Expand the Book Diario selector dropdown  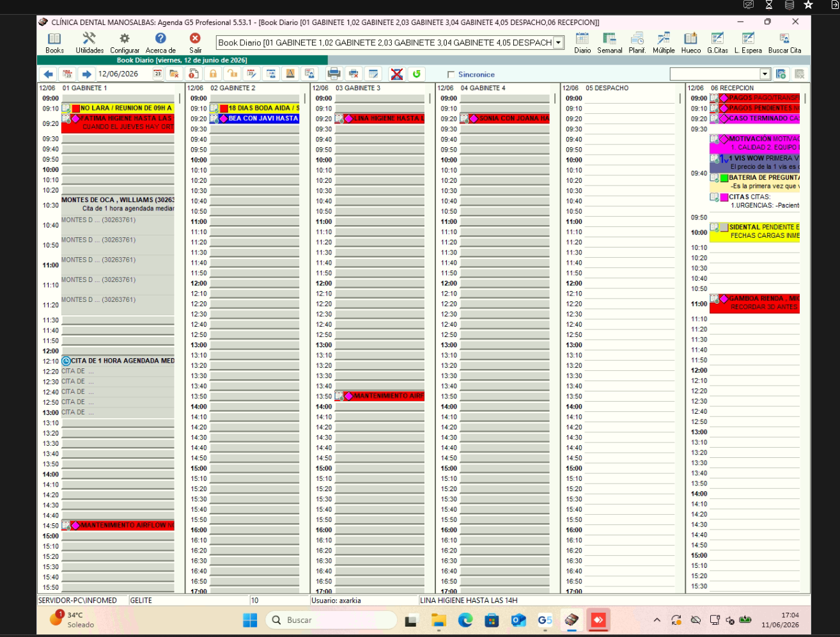pyautogui.click(x=558, y=43)
